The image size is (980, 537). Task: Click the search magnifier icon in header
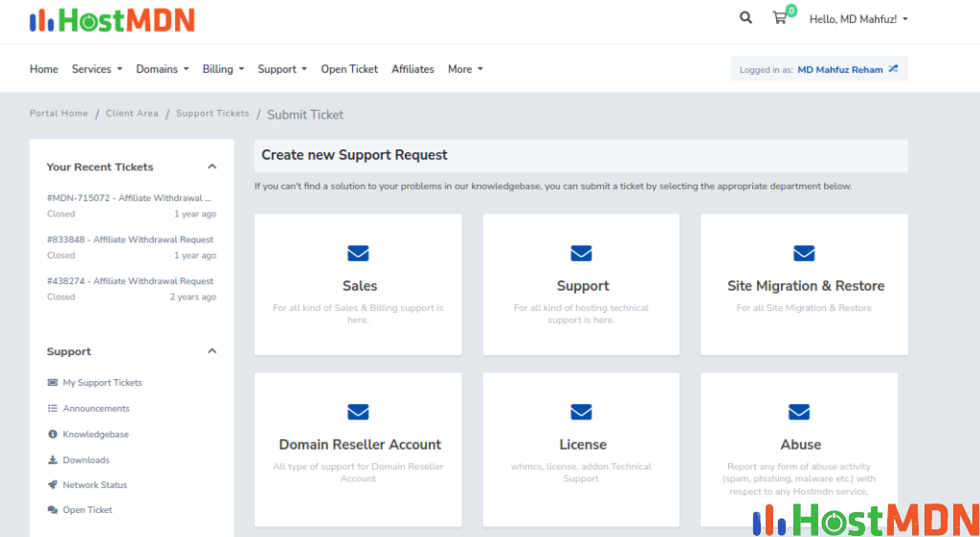[x=746, y=18]
